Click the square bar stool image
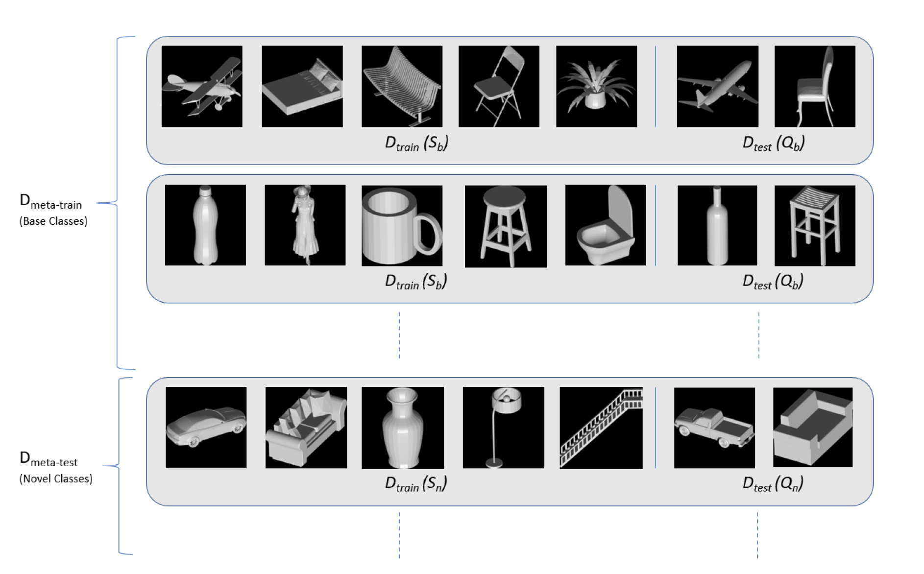This screenshot has width=924, height=574. tap(815, 225)
